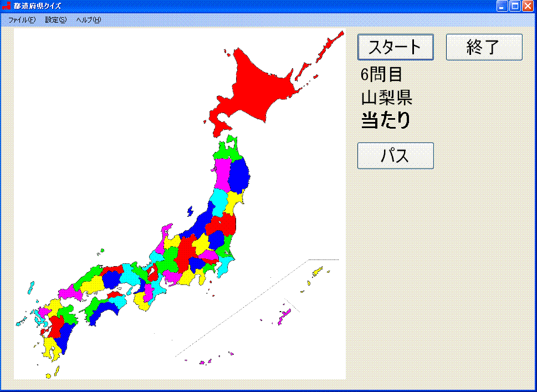This screenshot has height=392, width=537.
Task: Click blue Yamanashi prefecture on the map
Action: (x=196, y=264)
